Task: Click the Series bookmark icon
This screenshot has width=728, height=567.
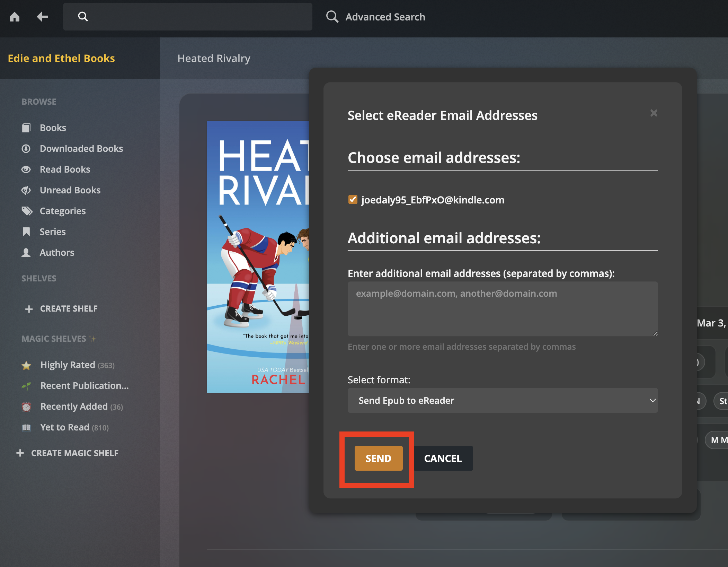Action: point(26,232)
